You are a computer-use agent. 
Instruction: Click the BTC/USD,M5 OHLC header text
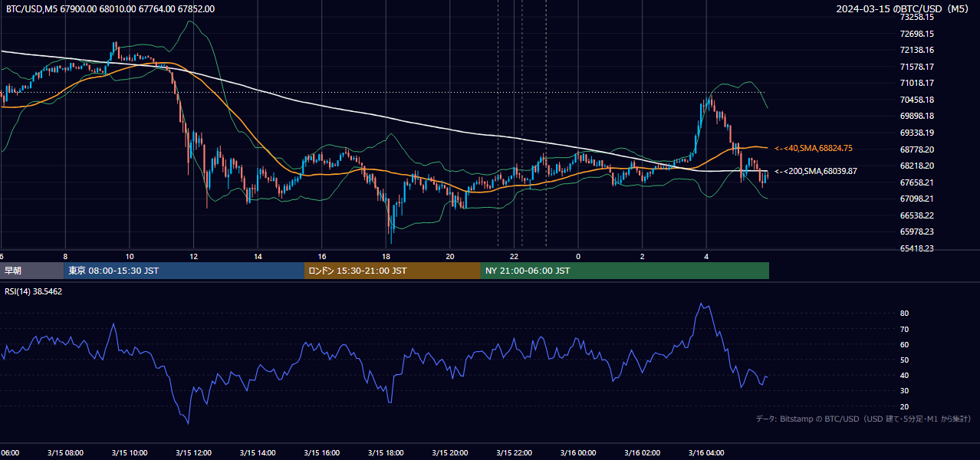point(110,9)
